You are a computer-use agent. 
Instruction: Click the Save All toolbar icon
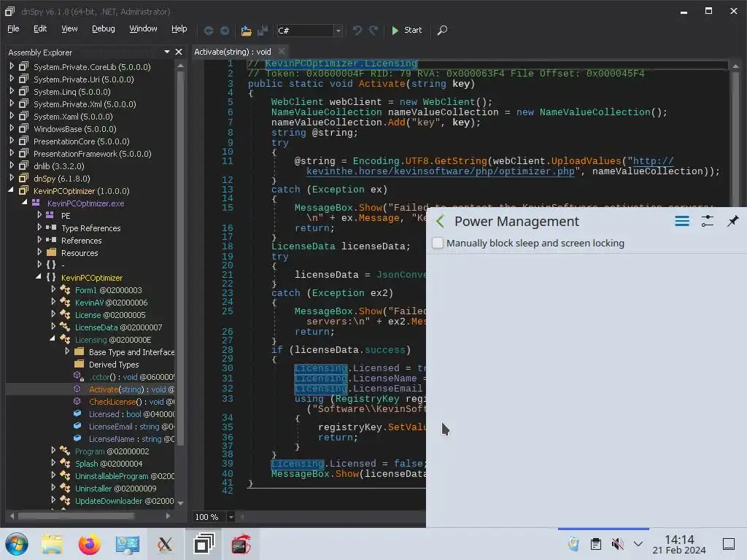pos(263,31)
